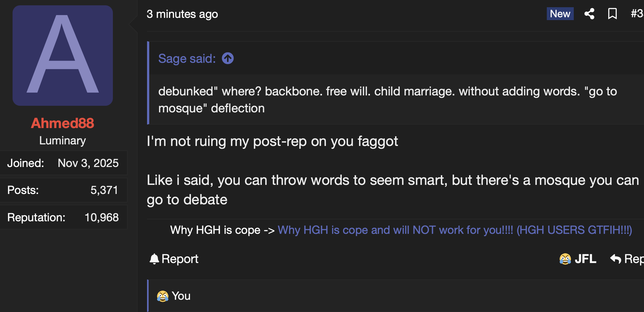The height and width of the screenshot is (312, 644).
Task: Click the JFL laughing emoji reaction
Action: [x=565, y=259]
